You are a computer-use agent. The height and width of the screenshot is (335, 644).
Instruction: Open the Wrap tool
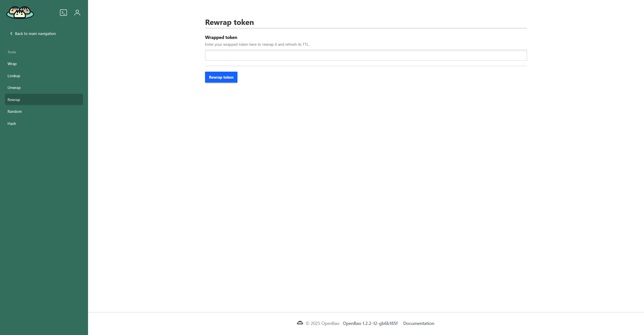(x=12, y=64)
